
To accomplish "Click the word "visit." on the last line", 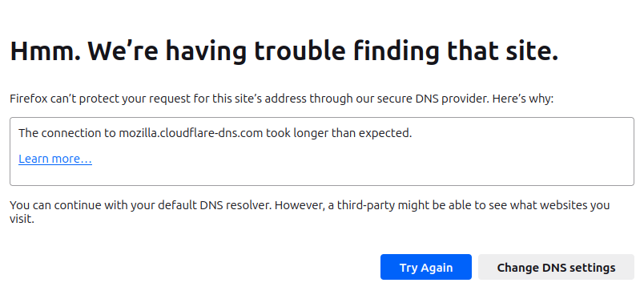I will click(22, 220).
